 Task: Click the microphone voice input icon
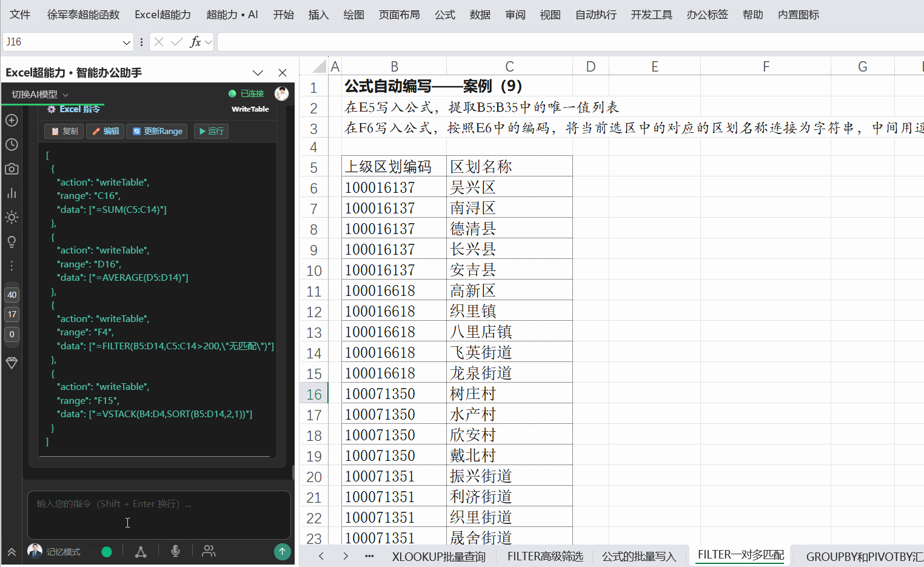click(x=175, y=551)
